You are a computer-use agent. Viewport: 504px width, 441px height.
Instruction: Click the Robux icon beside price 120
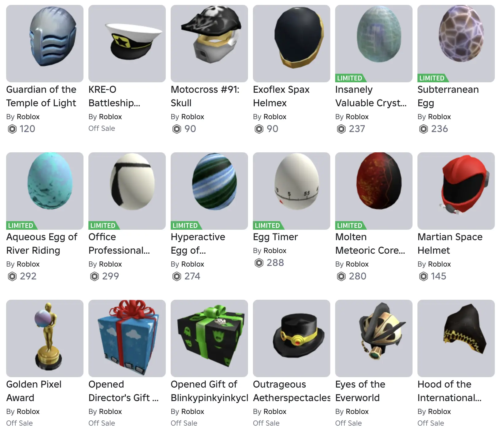pos(12,129)
